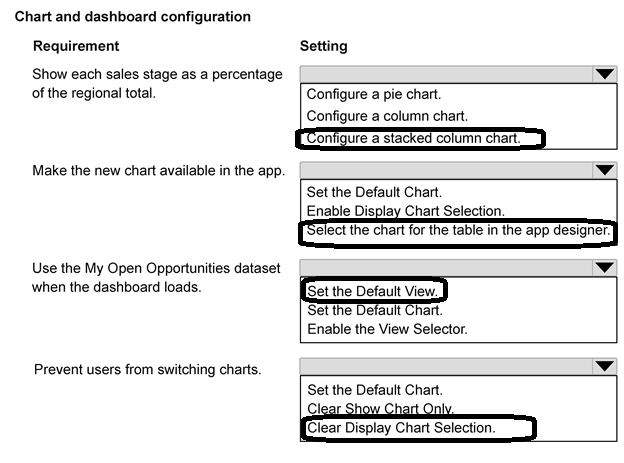Viewport: 624px width, 463px height.
Task: Pick 'Set the Default Chart.' in third list
Action: 375,310
